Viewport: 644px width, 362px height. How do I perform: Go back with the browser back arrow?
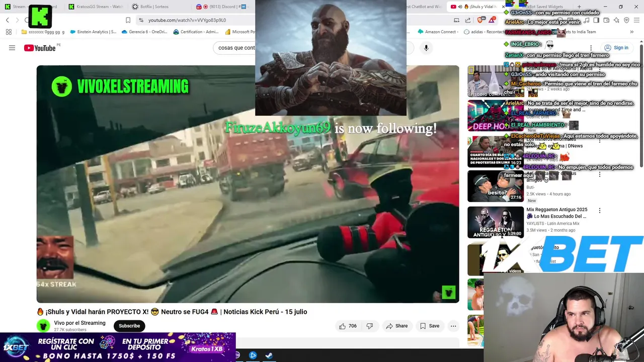[x=8, y=20]
